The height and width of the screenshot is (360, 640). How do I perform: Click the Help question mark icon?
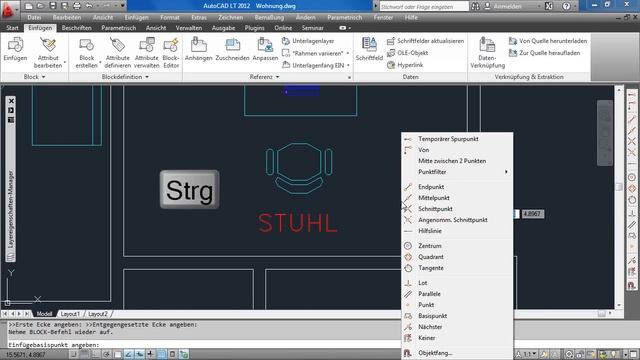click(566, 6)
